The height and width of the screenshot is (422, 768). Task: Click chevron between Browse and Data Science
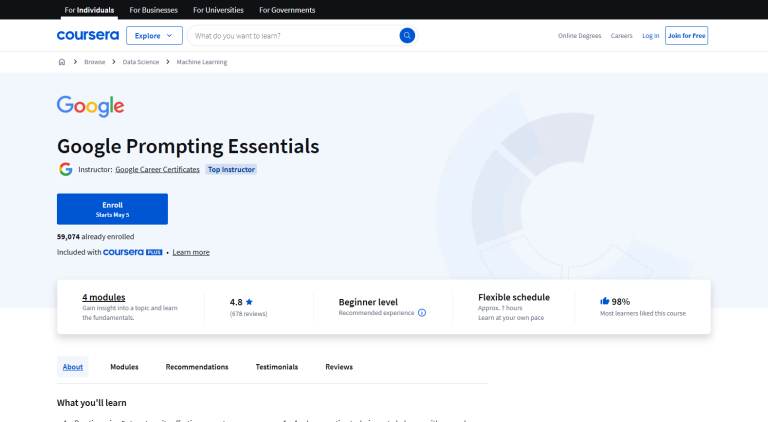(114, 62)
